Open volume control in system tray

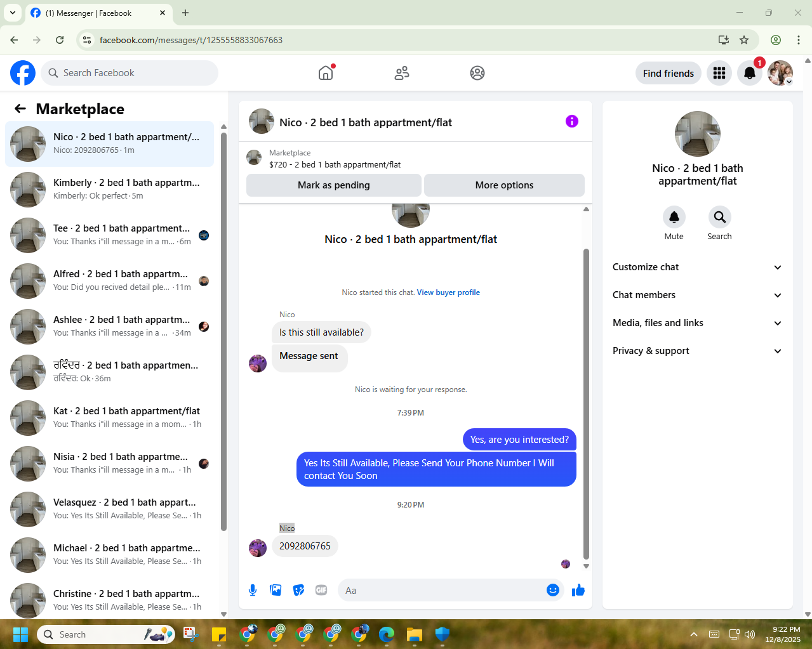(750, 634)
